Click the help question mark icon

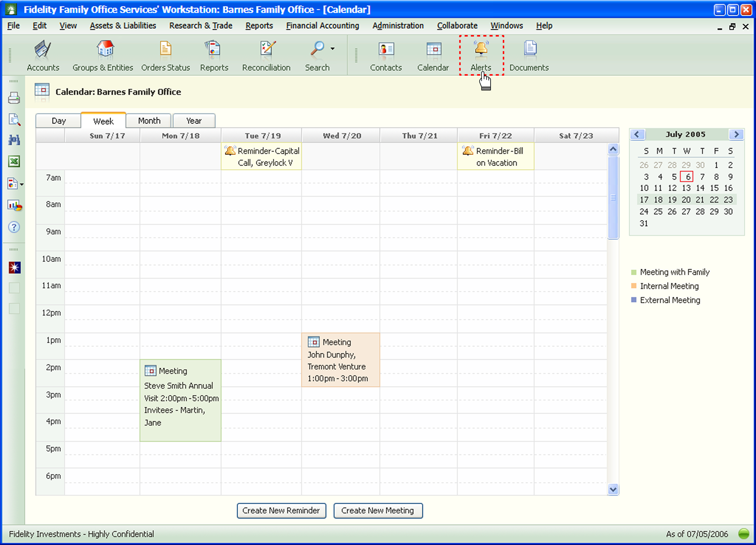point(14,227)
